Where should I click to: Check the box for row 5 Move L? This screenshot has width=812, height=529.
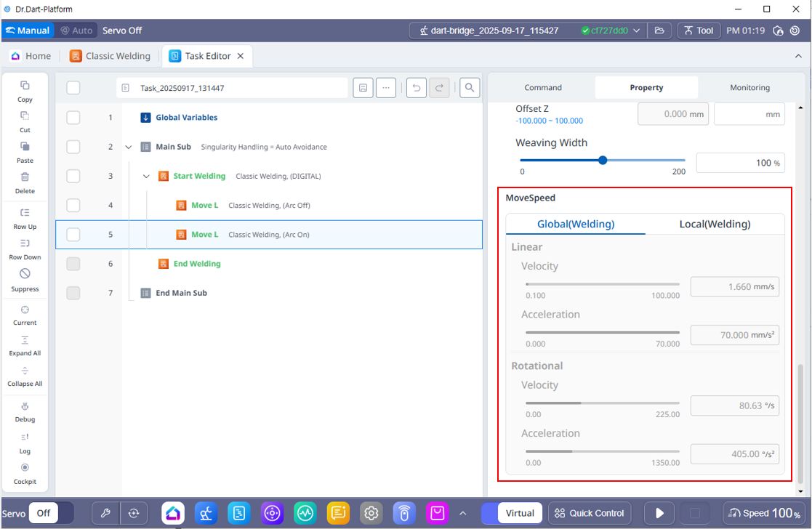(73, 235)
